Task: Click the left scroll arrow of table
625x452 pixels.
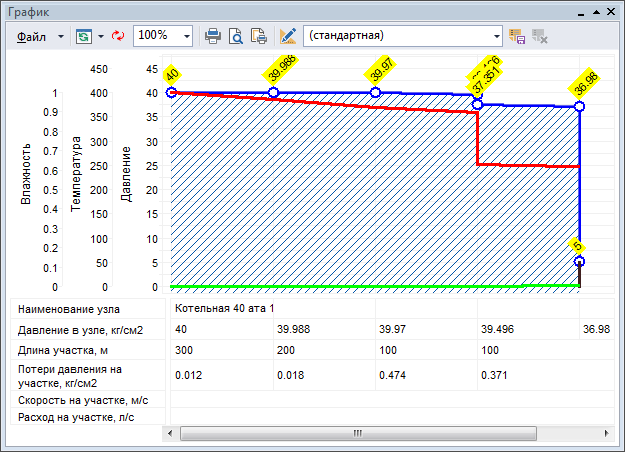Action: click(171, 433)
